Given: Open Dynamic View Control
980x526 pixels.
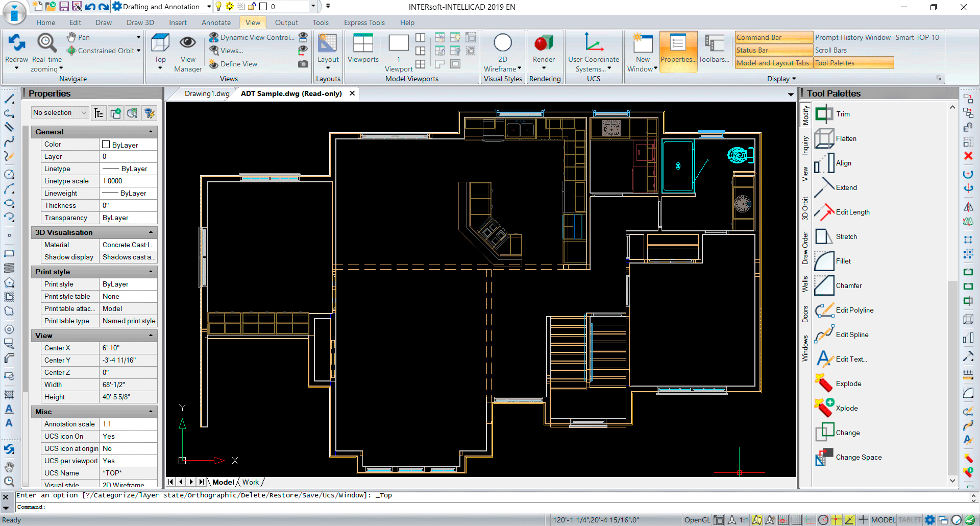Looking at the screenshot, I should [x=252, y=37].
